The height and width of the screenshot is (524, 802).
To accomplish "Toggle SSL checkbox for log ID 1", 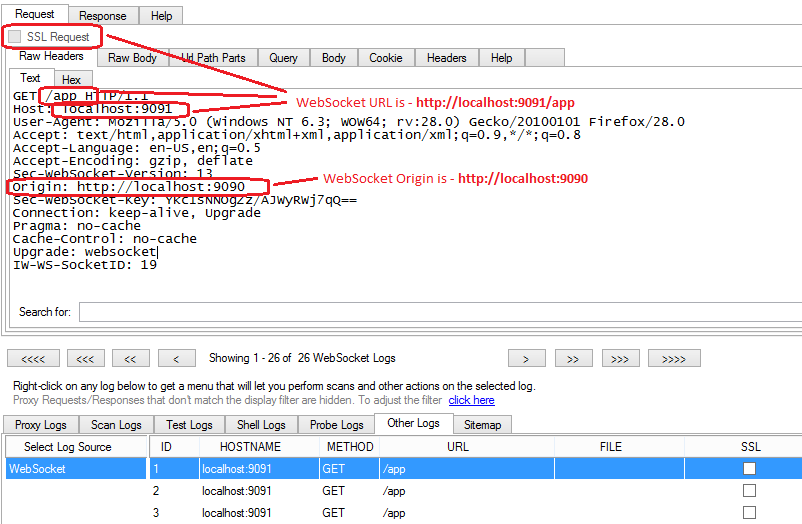I will pos(749,468).
